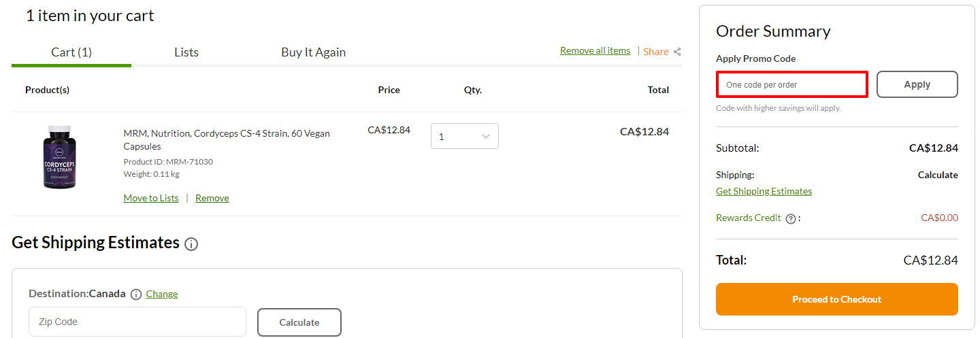Click info icon beside Get Shipping Estimates heading
Image resolution: width=980 pixels, height=338 pixels.
click(191, 243)
